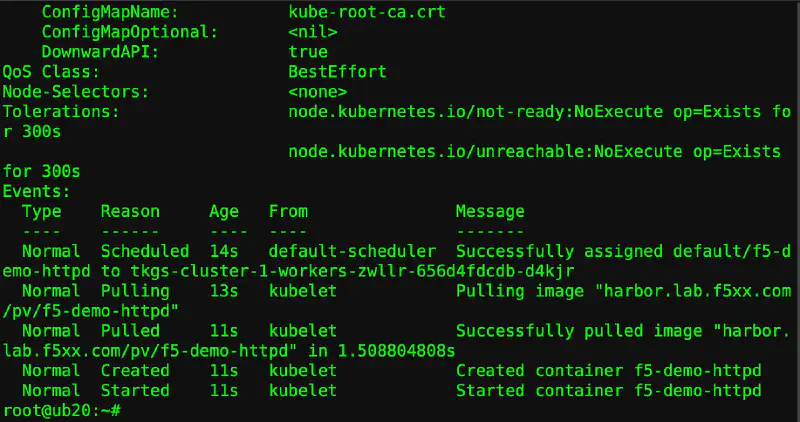Screen dimensions: 800x422
Task: Click the DownwardAPI true value
Action: [307, 52]
